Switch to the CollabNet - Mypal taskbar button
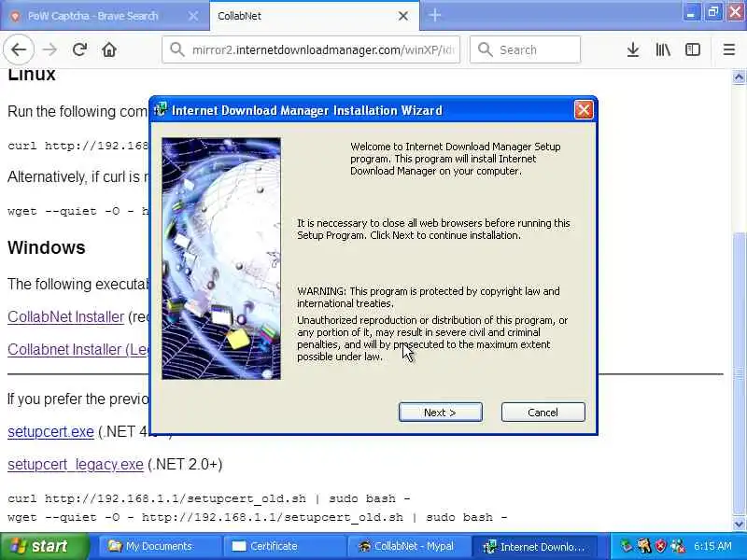 (x=408, y=546)
